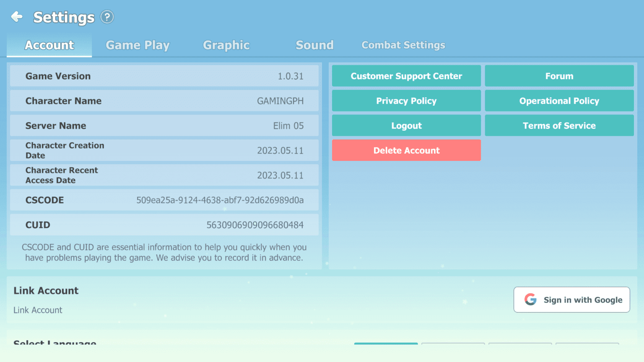Select the CUID number row
The height and width of the screenshot is (362, 644).
click(164, 225)
